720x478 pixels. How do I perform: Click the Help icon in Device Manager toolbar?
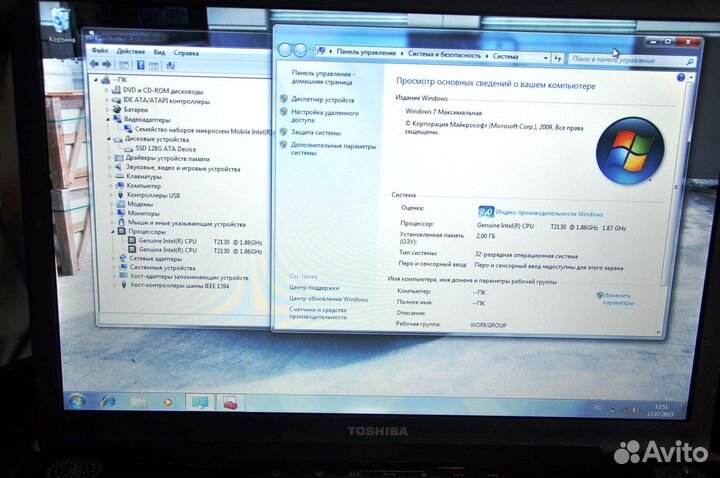coord(141,65)
